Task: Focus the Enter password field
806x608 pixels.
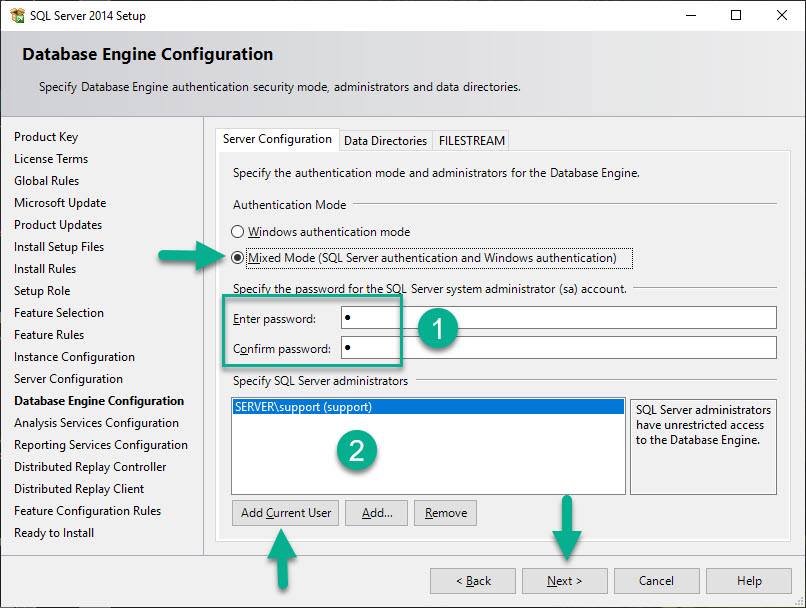Action: [559, 318]
